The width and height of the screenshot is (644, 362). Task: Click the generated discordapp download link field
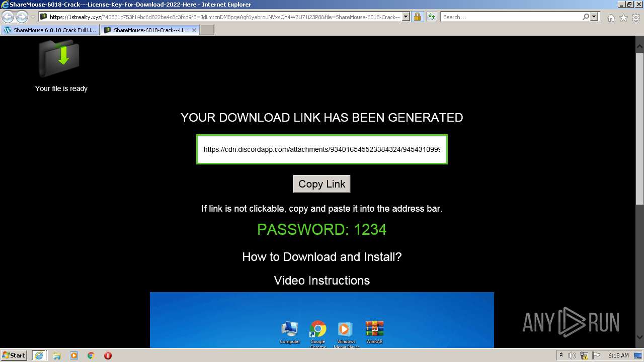click(x=322, y=149)
